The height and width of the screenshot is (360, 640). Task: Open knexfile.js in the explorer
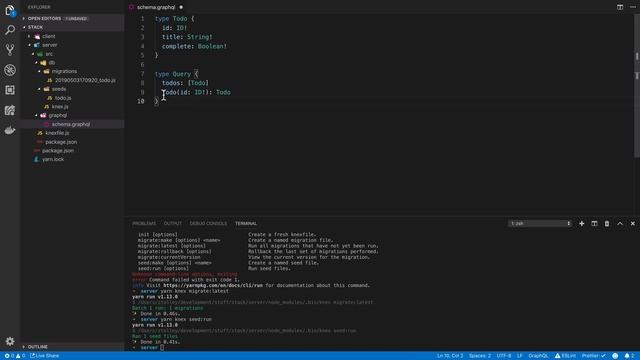click(x=57, y=133)
